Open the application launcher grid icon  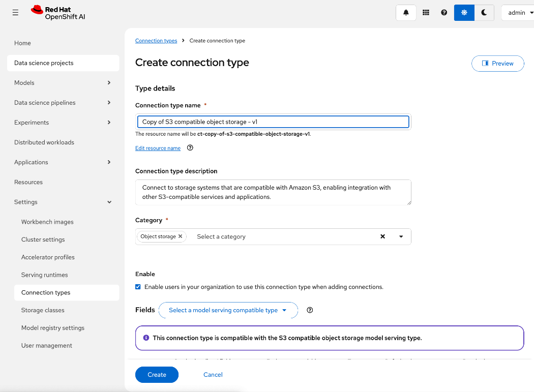pos(426,13)
